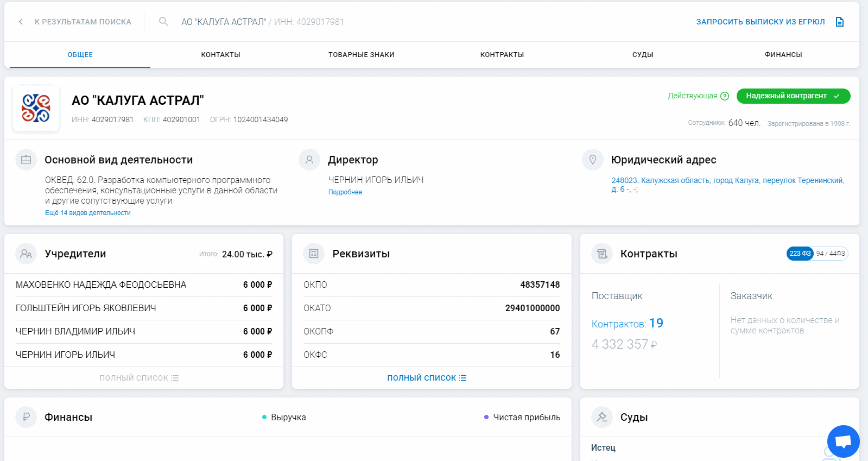Click the Заказчик column heading
Image resolution: width=868 pixels, height=461 pixels.
[751, 296]
